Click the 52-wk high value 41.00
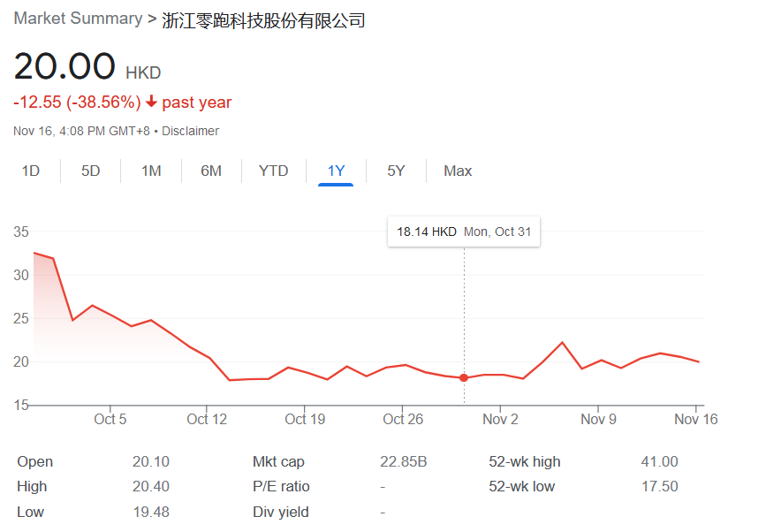 pyautogui.click(x=659, y=461)
